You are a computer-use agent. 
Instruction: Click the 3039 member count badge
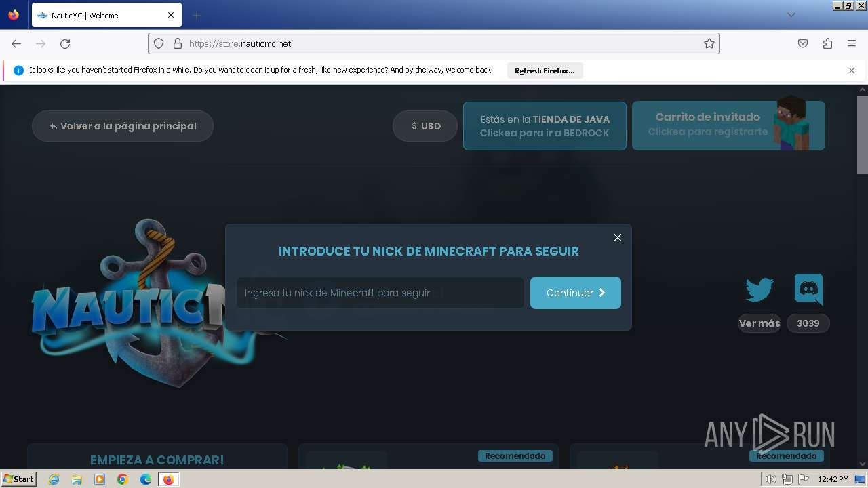tap(808, 323)
